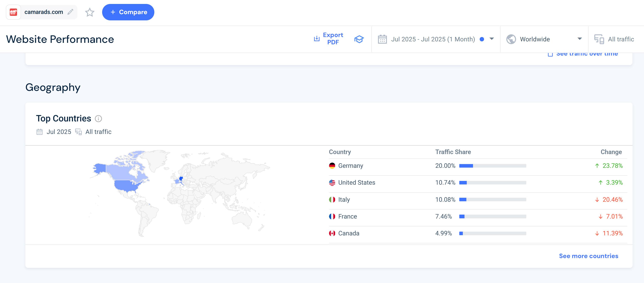Click Export PDF link text
The height and width of the screenshot is (283, 644).
(x=333, y=38)
